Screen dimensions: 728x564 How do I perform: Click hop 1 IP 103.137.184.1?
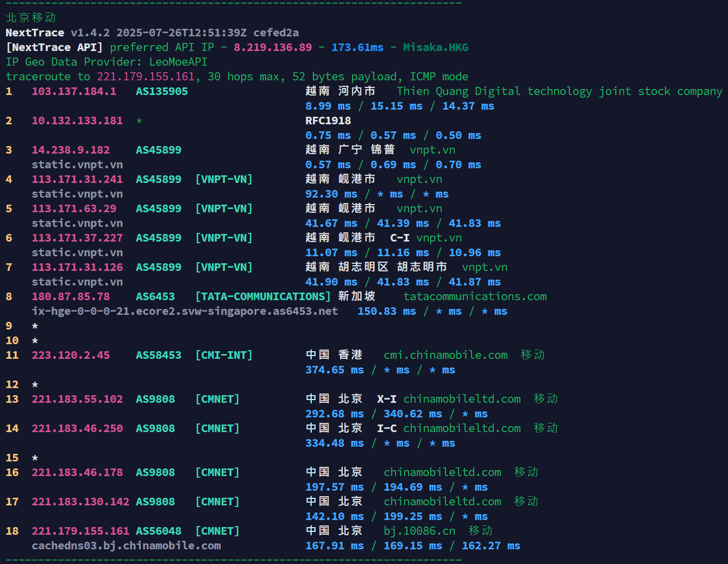[x=74, y=91]
